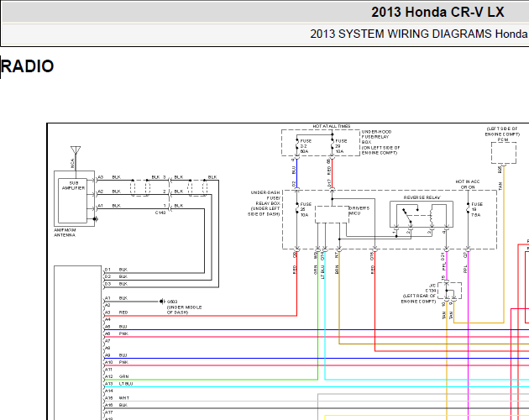Select pin 'A12 GRN' on the radio connector

coord(117,376)
